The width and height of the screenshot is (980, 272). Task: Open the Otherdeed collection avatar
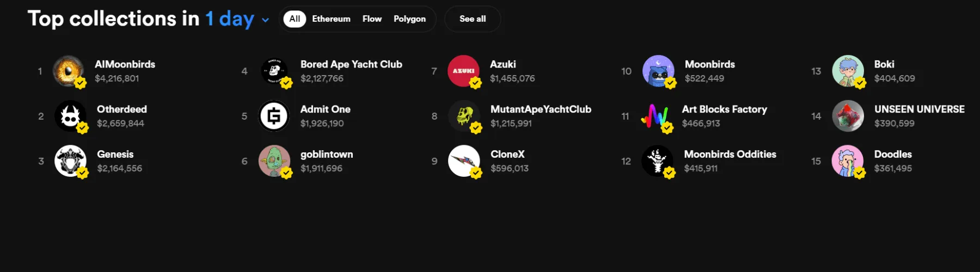pyautogui.click(x=70, y=116)
